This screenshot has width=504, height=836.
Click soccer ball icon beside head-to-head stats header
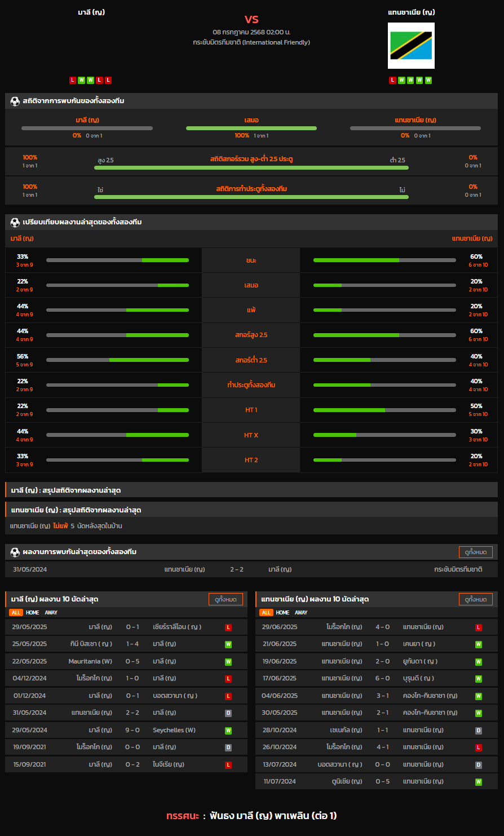tap(15, 101)
